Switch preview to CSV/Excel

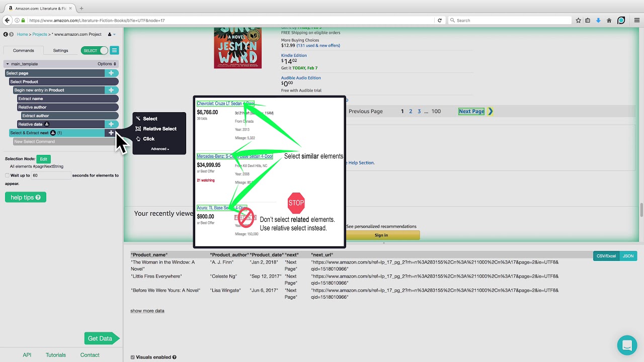point(606,256)
